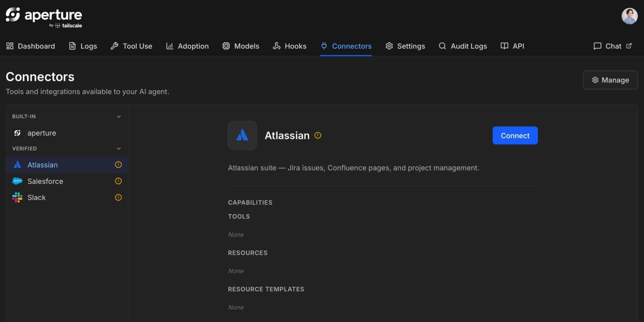
Task: Select the Connectors tab
Action: [x=346, y=46]
